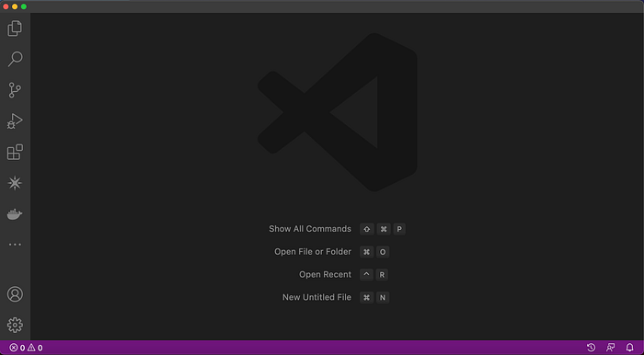The height and width of the screenshot is (355, 644).
Task: Click the warnings count in status bar
Action: pyautogui.click(x=35, y=348)
